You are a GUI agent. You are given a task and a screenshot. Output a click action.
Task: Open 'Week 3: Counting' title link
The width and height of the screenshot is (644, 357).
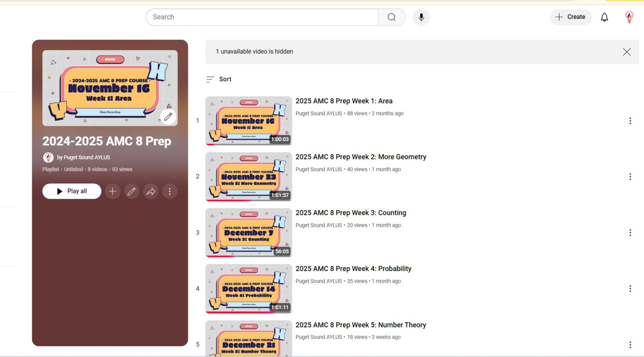point(351,213)
